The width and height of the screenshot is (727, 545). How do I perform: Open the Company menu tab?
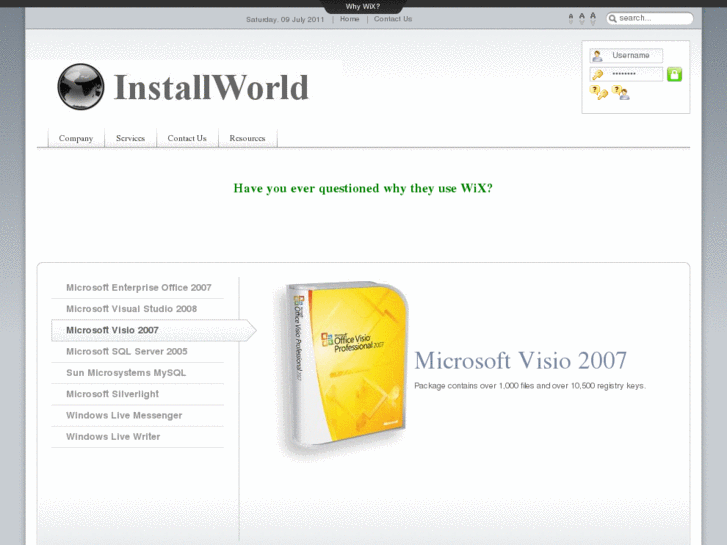pos(76,138)
